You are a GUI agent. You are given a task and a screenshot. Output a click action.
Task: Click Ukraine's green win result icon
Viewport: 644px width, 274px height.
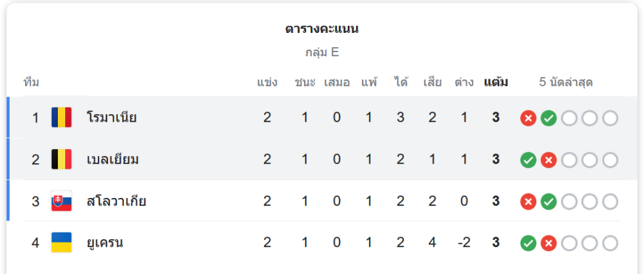(528, 244)
